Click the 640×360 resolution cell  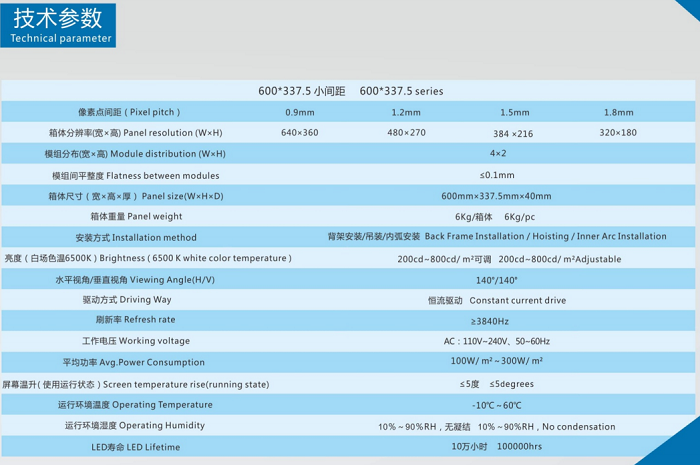(x=300, y=133)
